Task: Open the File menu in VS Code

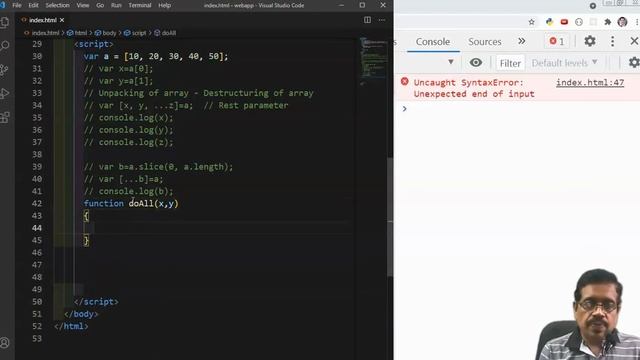Action: pyautogui.click(x=17, y=5)
